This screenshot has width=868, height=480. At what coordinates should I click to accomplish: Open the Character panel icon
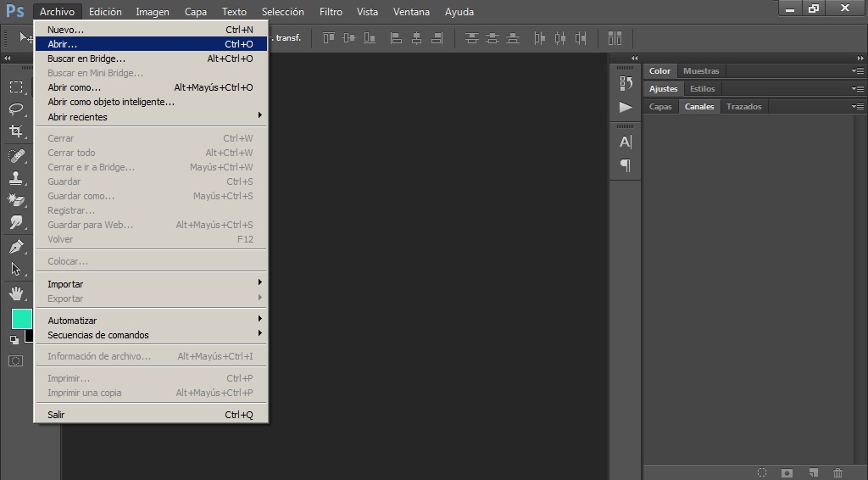click(x=626, y=142)
